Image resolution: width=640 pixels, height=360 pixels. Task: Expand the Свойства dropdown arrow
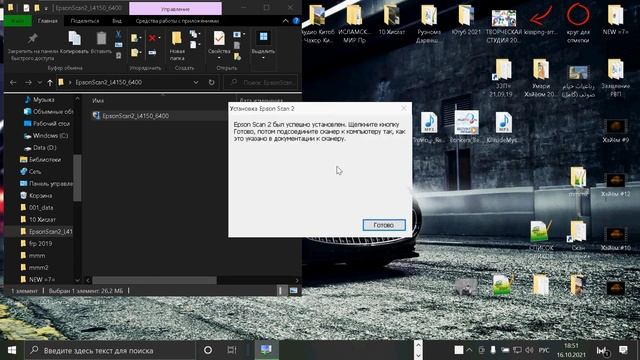(219, 58)
